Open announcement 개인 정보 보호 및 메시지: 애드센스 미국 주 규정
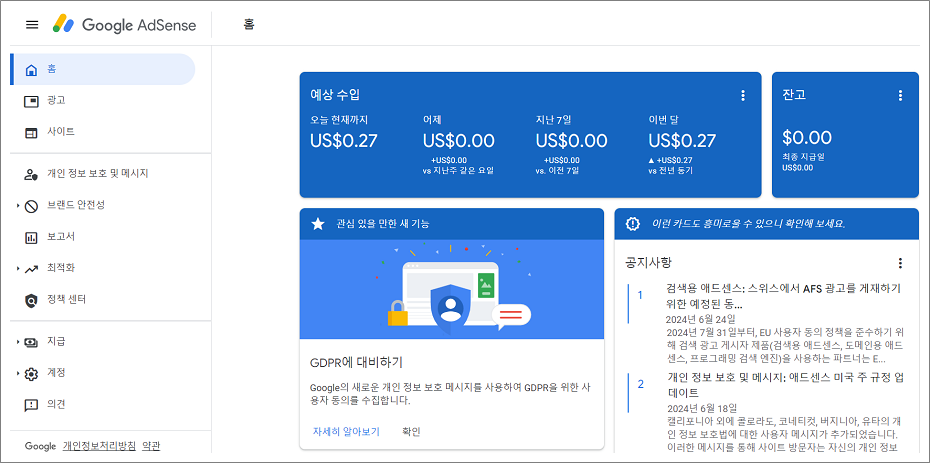This screenshot has width=930, height=463. 784,385
